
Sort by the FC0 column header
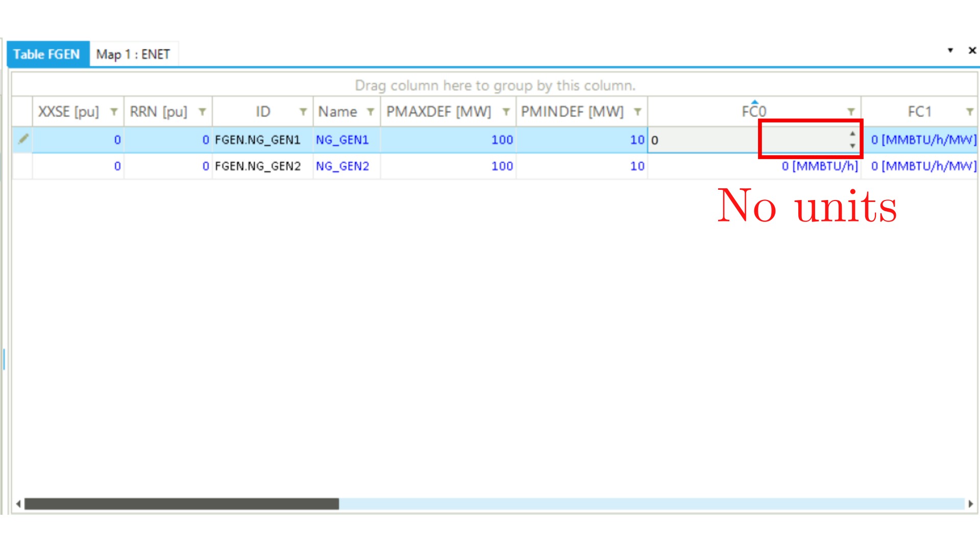click(754, 112)
